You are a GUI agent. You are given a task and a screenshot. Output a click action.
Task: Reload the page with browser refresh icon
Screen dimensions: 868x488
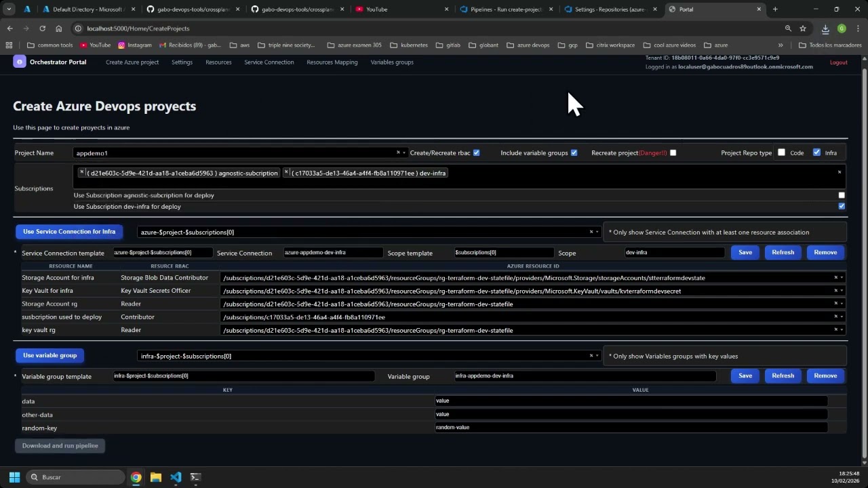coord(42,28)
